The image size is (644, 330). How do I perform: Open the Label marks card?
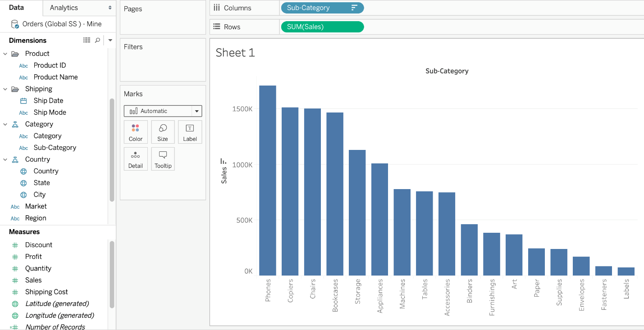pos(190,132)
